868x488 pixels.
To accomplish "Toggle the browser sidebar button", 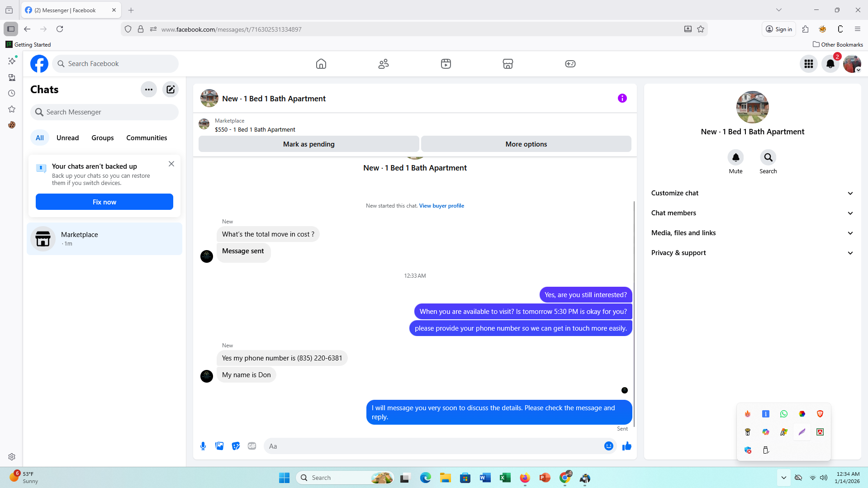I will [11, 29].
